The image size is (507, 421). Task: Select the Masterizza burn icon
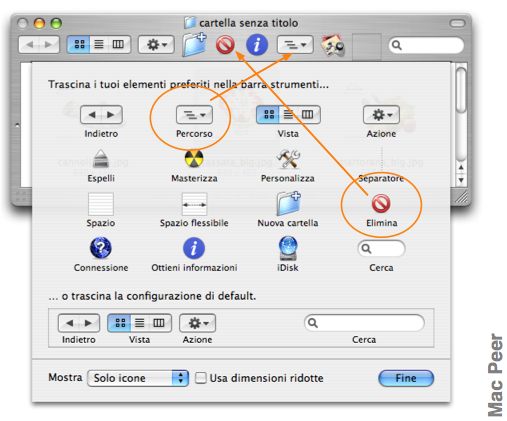click(194, 159)
